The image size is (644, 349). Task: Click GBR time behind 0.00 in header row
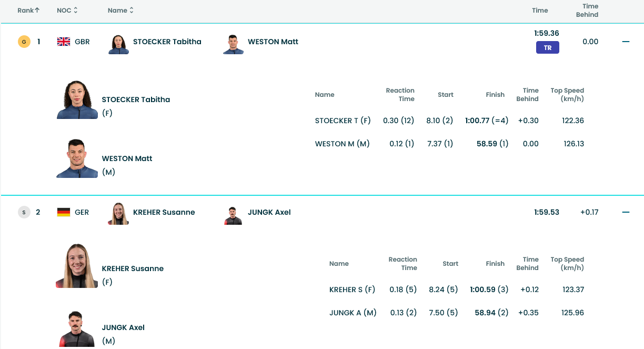point(590,42)
